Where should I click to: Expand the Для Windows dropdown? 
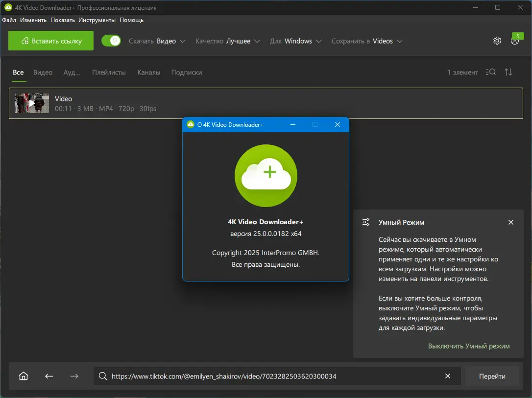pyautogui.click(x=295, y=41)
